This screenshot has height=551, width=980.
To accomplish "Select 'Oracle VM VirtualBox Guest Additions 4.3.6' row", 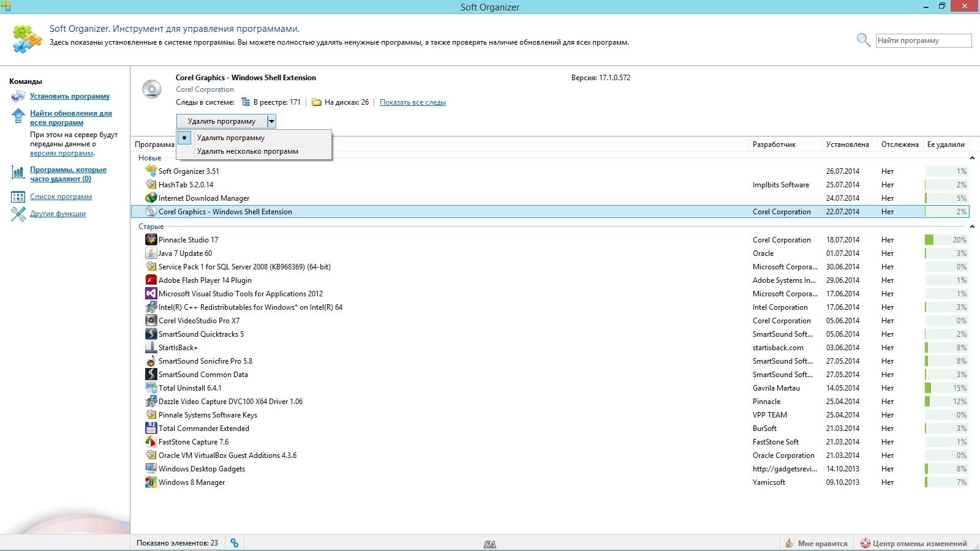I will tap(550, 455).
